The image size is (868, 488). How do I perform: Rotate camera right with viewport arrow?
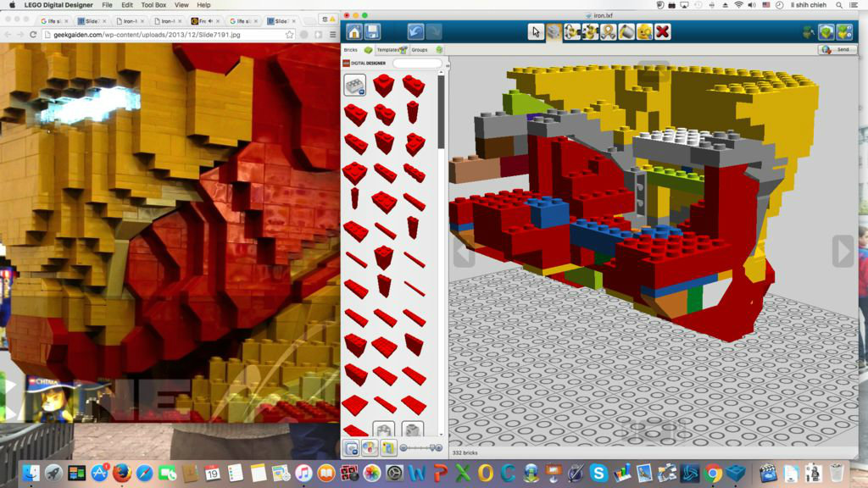843,251
